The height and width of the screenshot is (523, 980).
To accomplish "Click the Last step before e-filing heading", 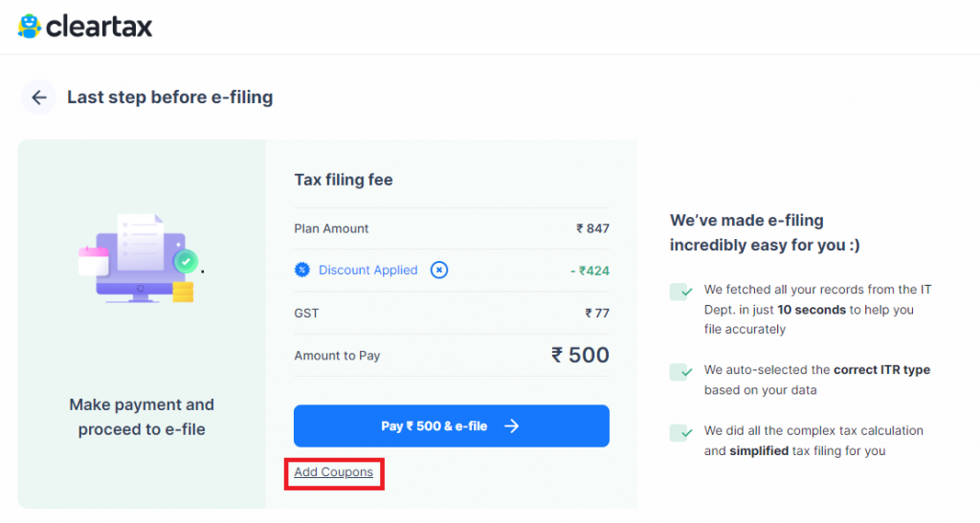I will coord(169,98).
